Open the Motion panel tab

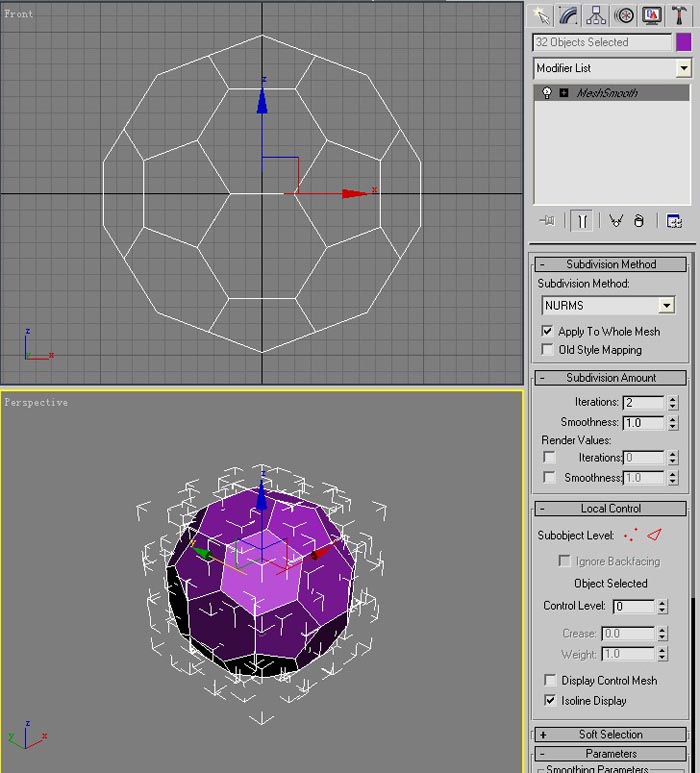(x=624, y=15)
